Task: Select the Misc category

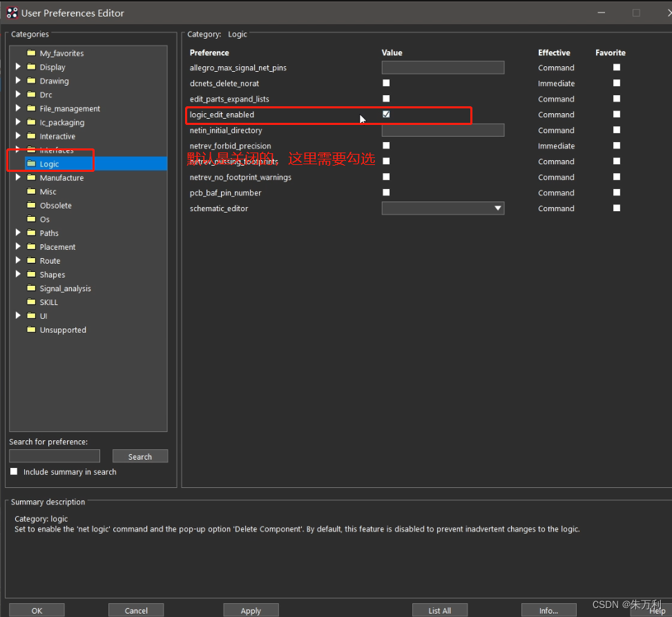Action: 48,191
